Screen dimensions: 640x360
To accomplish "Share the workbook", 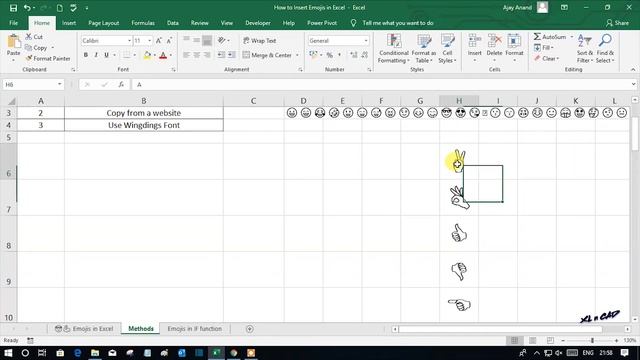I will 617,23.
